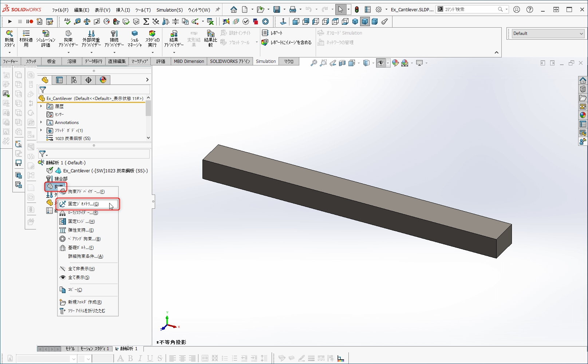Screen dimensions: 588x364
Task: Open the Simulation(S) menu
Action: coord(169,10)
